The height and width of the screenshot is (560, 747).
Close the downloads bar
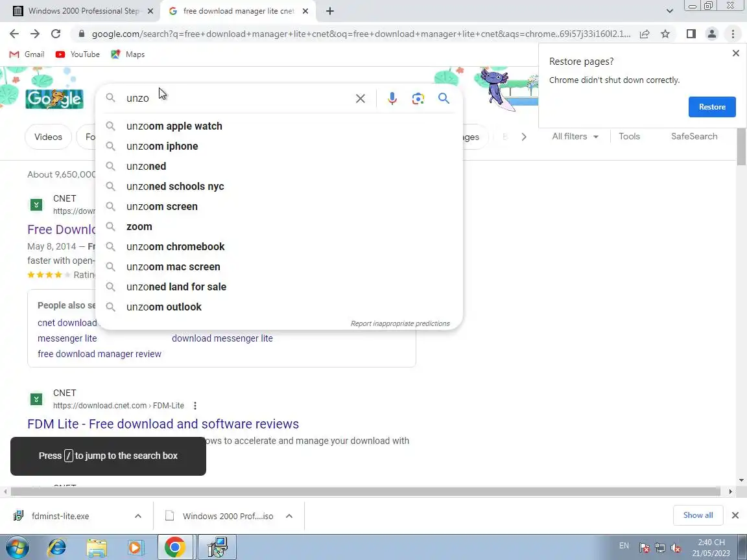[735, 515]
